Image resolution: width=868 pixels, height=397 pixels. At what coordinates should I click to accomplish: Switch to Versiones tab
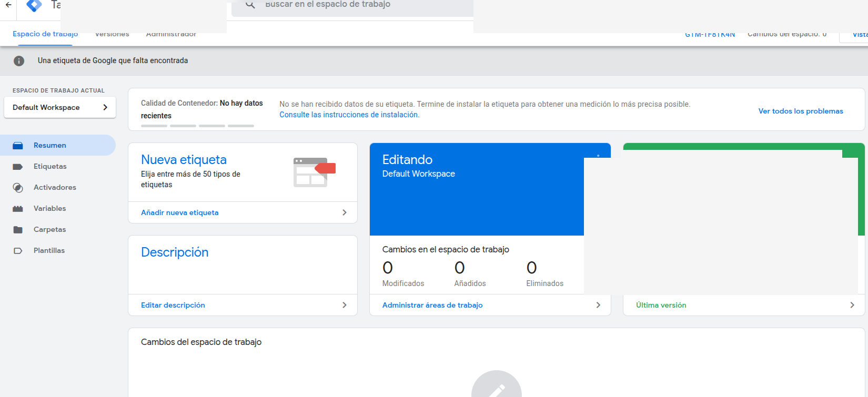[x=112, y=34]
